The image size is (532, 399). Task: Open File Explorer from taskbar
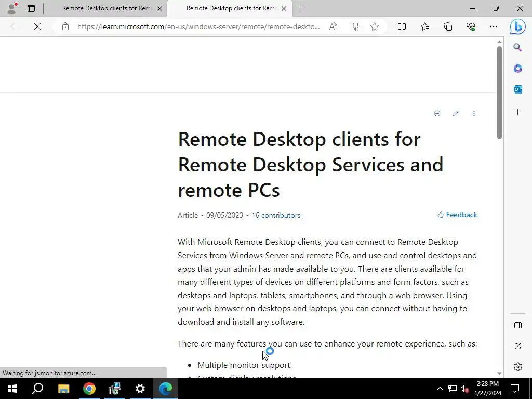click(63, 389)
